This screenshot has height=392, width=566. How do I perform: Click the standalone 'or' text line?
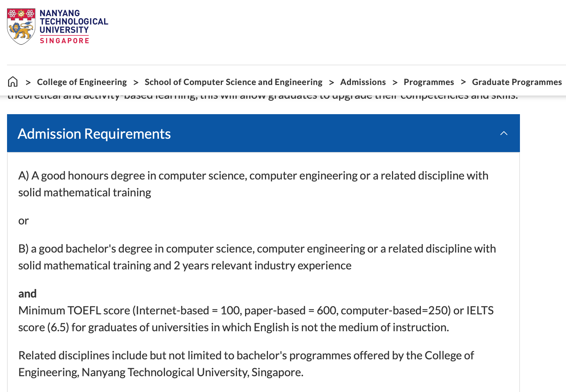pyautogui.click(x=24, y=221)
